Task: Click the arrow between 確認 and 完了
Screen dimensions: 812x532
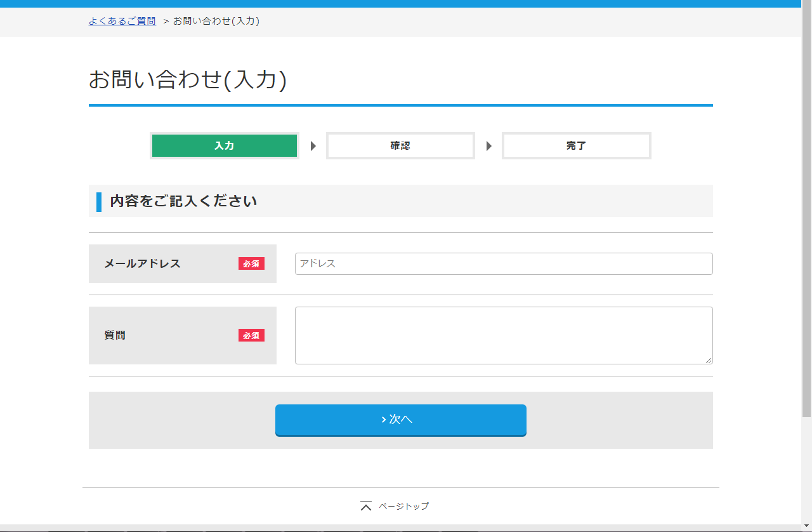Action: tap(488, 146)
